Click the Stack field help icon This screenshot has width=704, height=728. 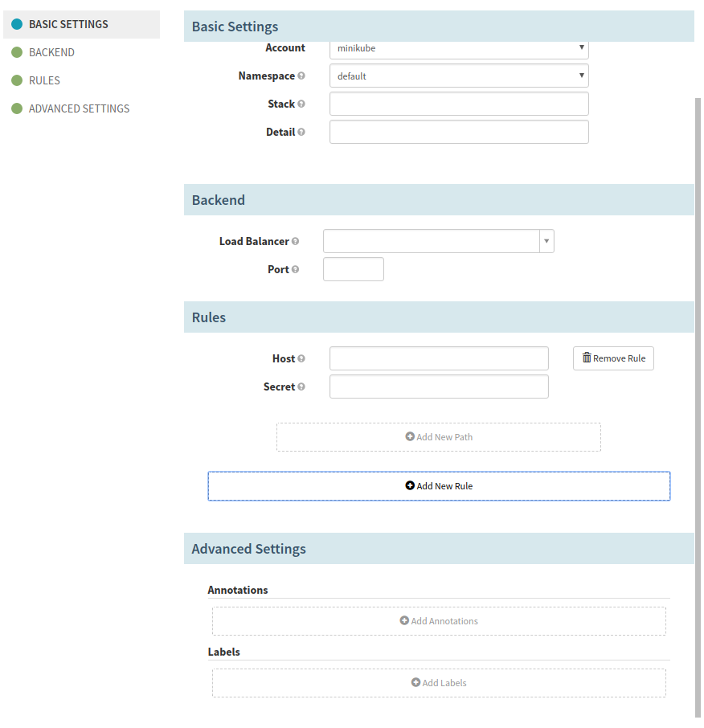(x=301, y=104)
